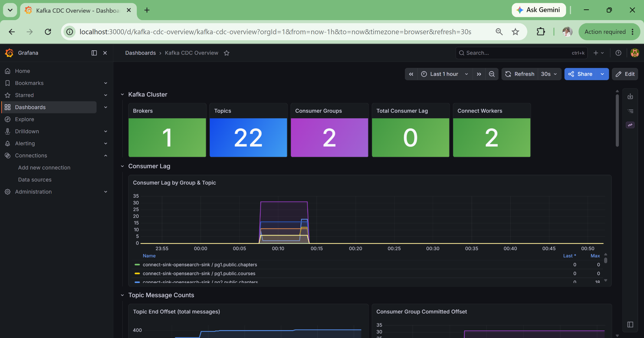Dock the sidebar menu toggle icon
This screenshot has height=338, width=644.
pyautogui.click(x=94, y=53)
